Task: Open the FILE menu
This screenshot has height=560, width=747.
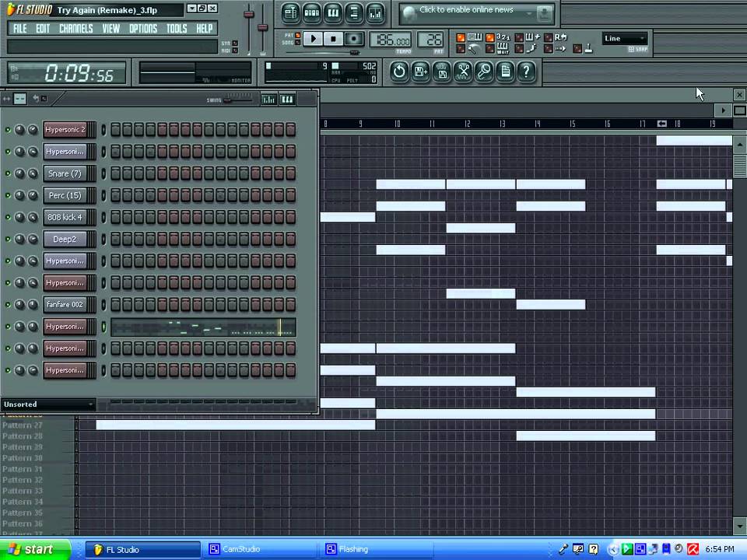Action: (20, 29)
